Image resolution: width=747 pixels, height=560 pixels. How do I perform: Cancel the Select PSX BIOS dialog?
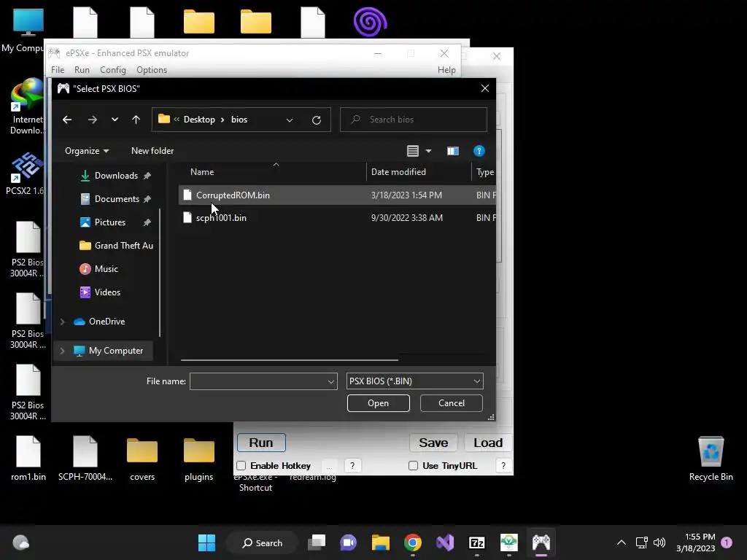point(451,403)
